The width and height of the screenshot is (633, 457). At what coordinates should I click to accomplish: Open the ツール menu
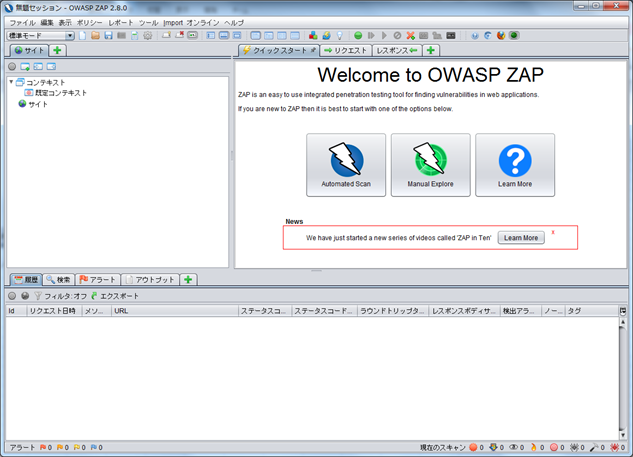point(148,23)
